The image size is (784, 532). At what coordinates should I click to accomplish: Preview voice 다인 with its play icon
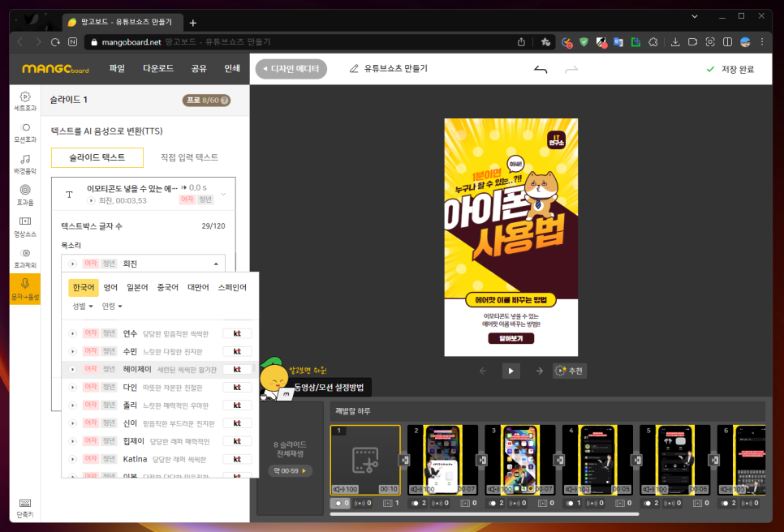[72, 388]
